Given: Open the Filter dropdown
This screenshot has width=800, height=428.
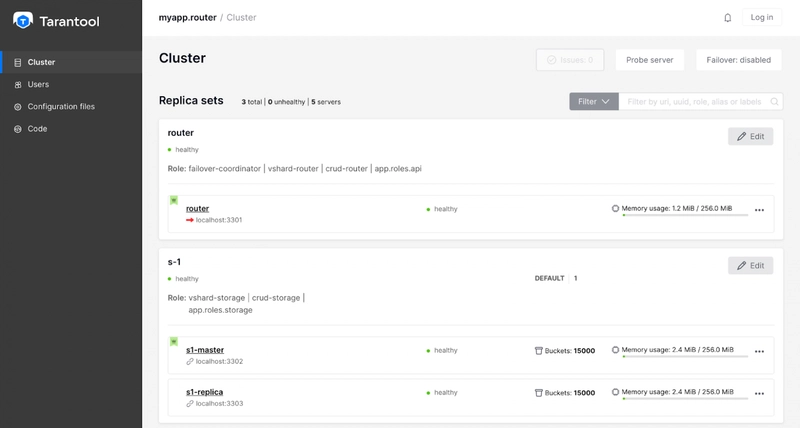Looking at the screenshot, I should [594, 101].
